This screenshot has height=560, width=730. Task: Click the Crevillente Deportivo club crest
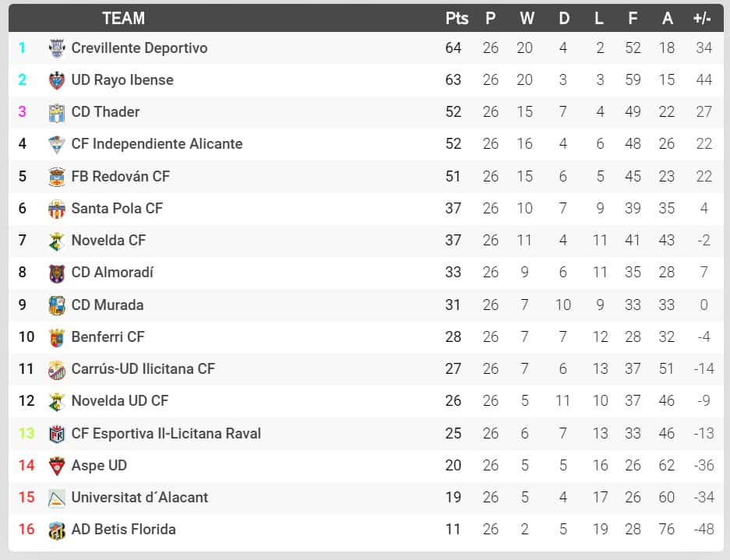57,48
